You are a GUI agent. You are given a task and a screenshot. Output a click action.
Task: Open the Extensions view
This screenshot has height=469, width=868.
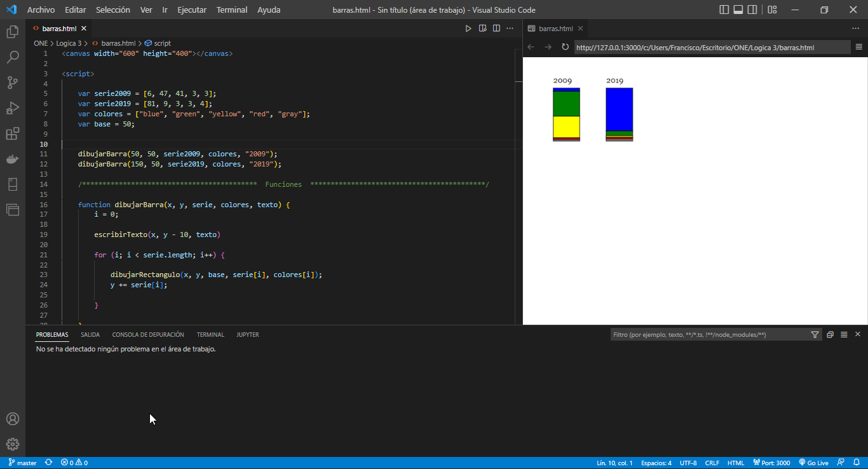tap(13, 133)
